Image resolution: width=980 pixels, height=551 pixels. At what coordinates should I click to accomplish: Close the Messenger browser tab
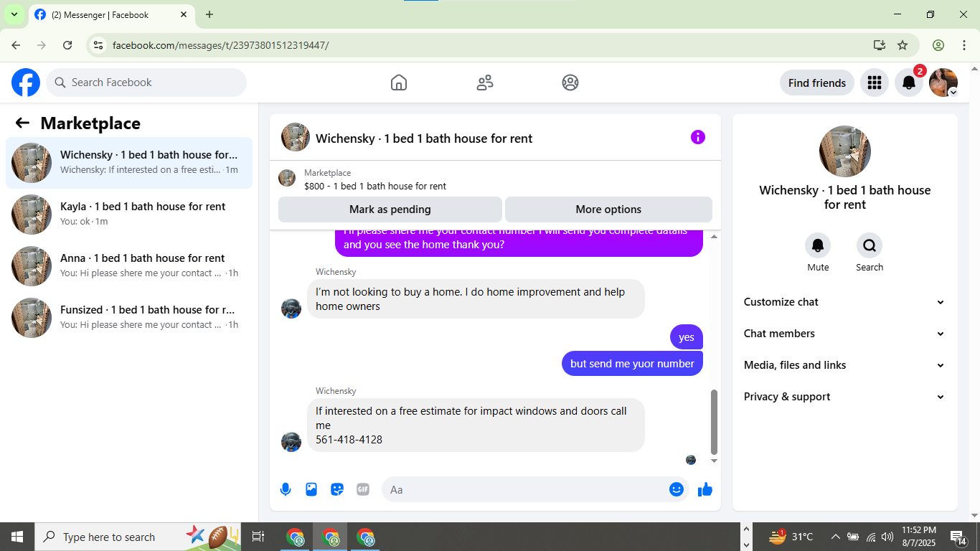tap(184, 14)
